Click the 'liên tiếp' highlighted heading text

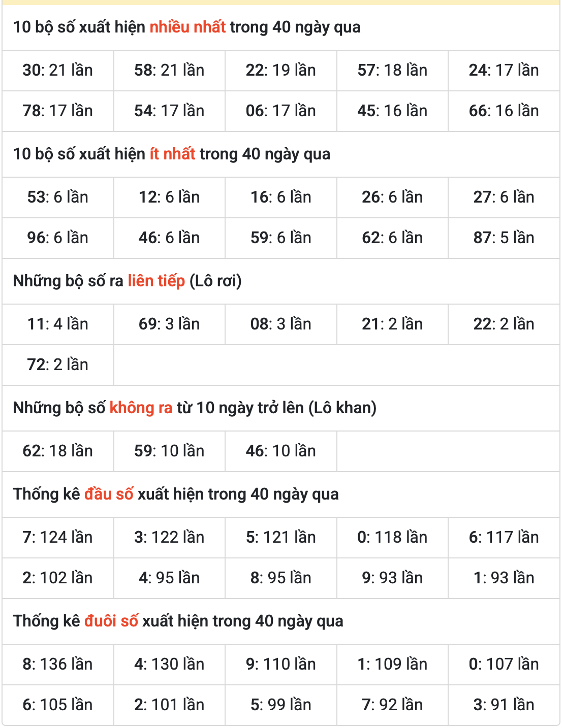pos(156,281)
